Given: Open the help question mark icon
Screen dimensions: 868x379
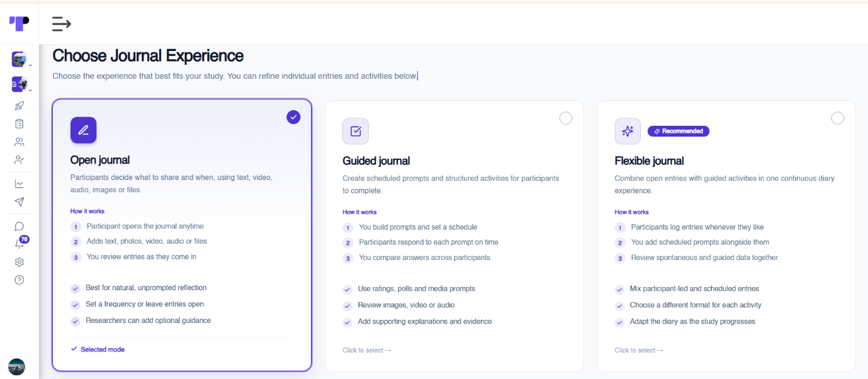Looking at the screenshot, I should pos(20,280).
